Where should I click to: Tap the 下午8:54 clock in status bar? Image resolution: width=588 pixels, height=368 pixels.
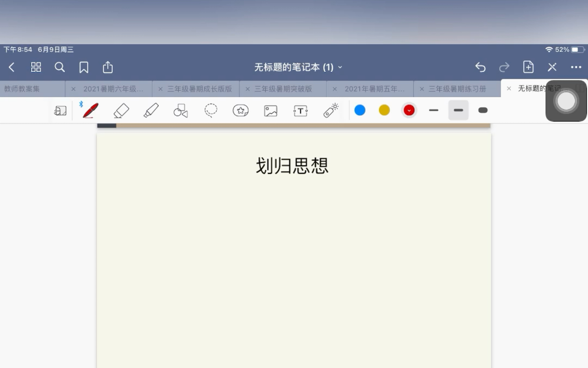point(18,50)
